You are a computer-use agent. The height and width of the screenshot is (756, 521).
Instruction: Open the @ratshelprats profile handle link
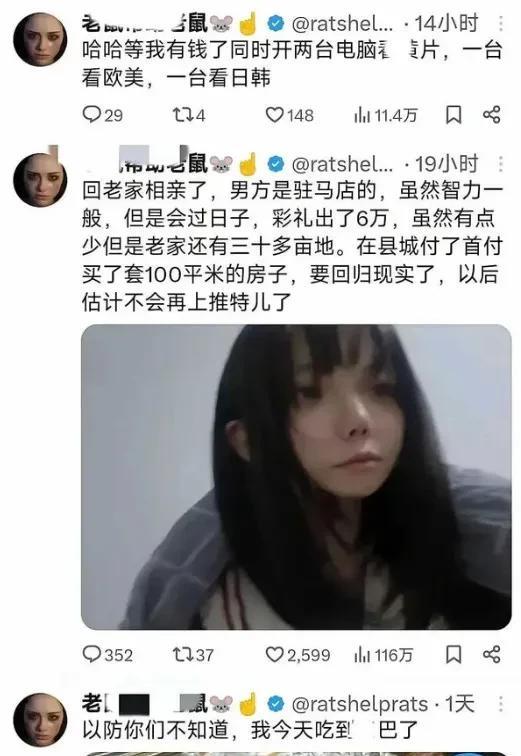pos(360,704)
